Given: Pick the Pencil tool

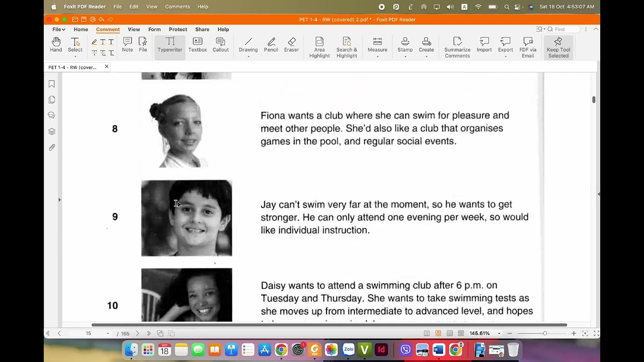Looking at the screenshot, I should 271,45.
